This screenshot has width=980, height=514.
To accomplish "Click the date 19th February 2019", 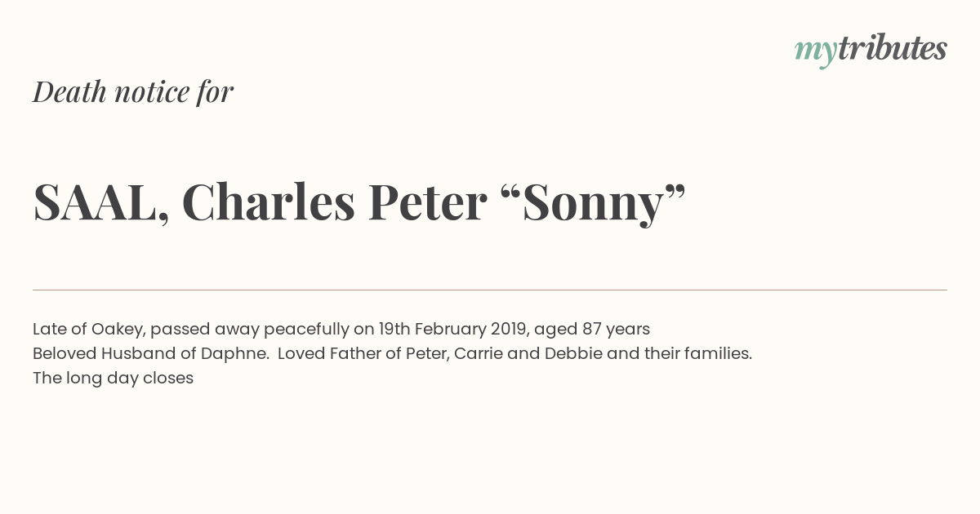I will coord(453,329).
